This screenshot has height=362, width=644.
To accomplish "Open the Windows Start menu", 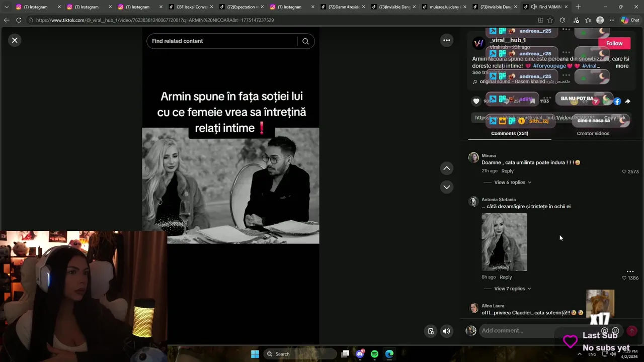I will [x=255, y=354].
